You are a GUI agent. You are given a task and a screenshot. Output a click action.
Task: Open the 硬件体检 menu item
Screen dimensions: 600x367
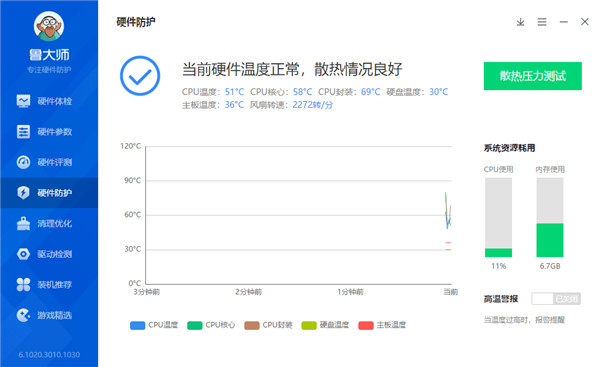pyautogui.click(x=49, y=101)
